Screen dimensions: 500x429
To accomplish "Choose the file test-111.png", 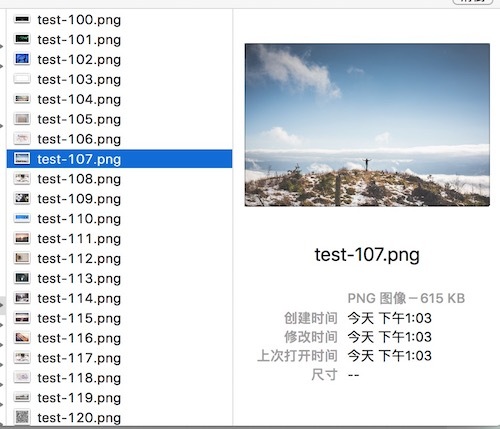I will [x=119, y=239].
